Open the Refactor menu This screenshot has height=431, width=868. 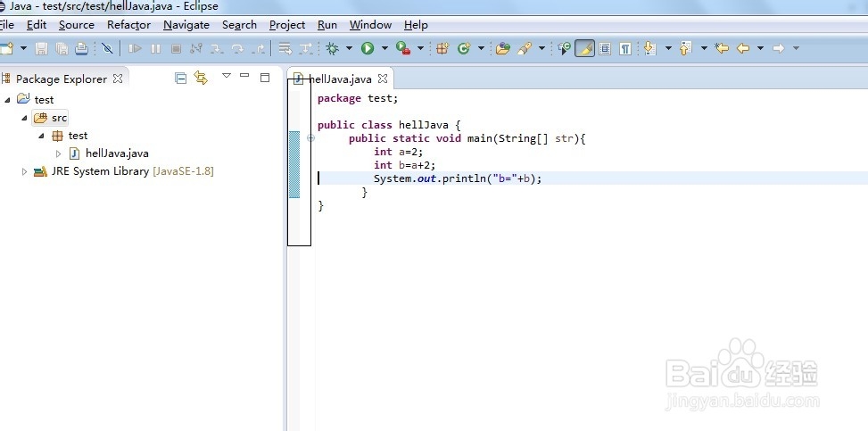pos(129,25)
